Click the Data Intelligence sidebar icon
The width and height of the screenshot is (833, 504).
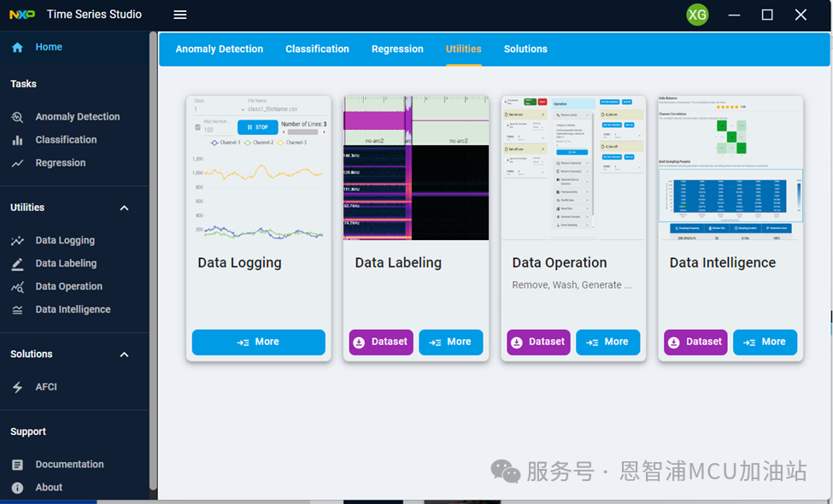click(18, 309)
